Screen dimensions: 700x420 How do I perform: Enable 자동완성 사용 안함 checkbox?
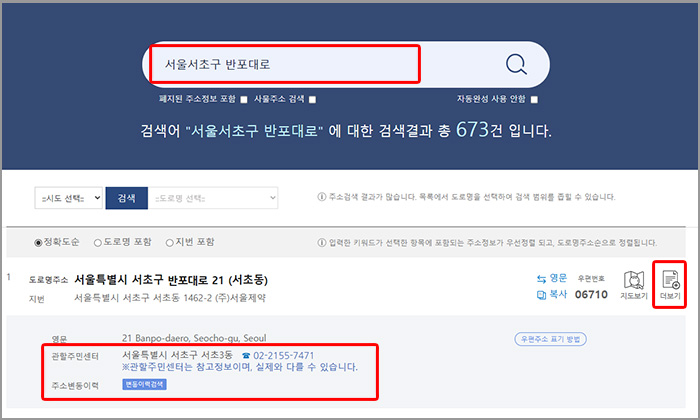point(534,100)
